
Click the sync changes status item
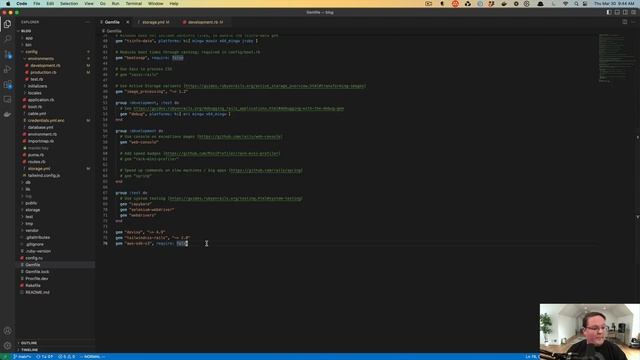pyautogui.click(x=45, y=357)
